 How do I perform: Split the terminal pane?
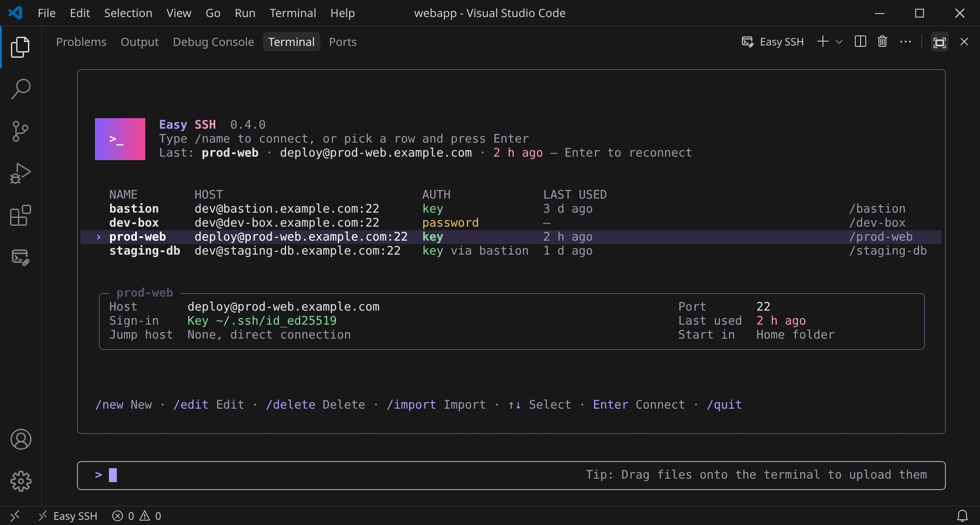coord(860,42)
